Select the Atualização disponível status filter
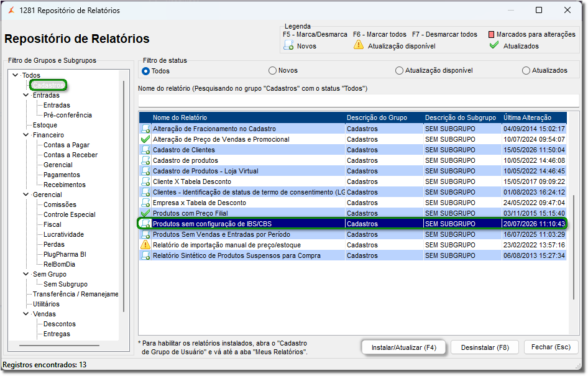The image size is (588, 376). pos(400,70)
